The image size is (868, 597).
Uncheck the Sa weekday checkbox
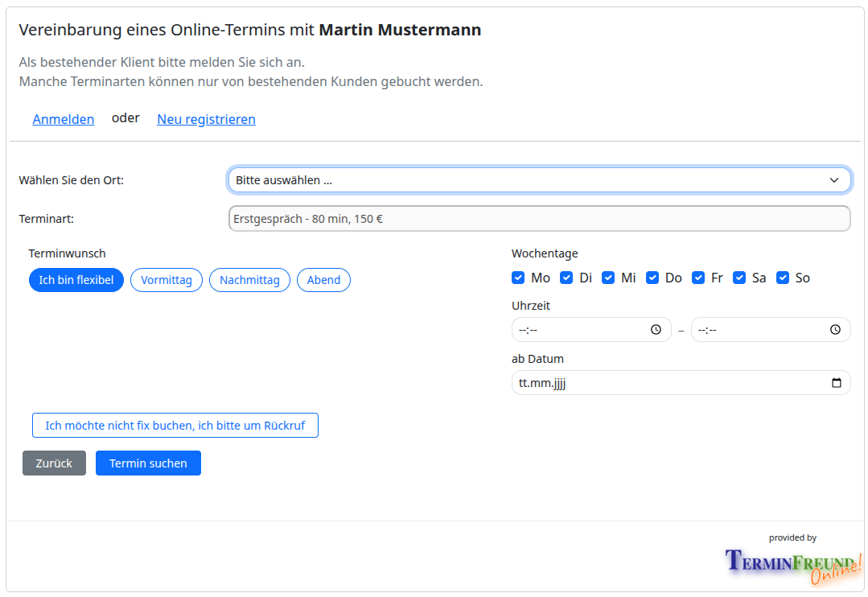(739, 278)
